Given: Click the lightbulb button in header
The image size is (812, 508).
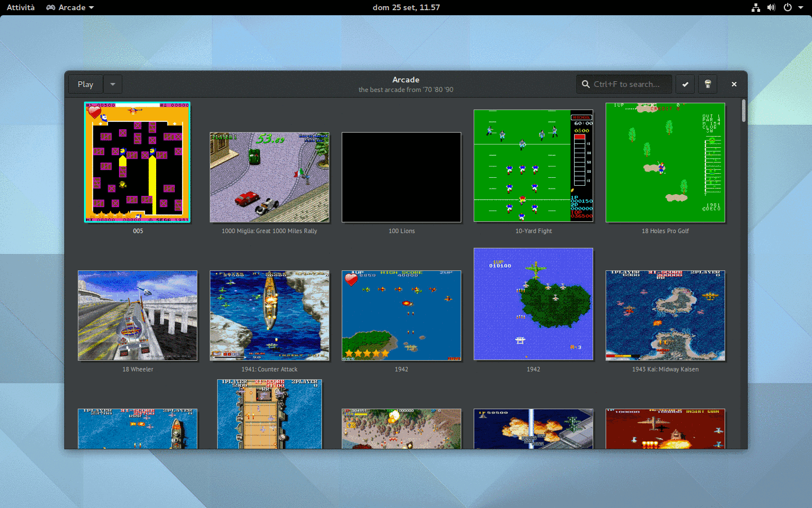Looking at the screenshot, I should point(708,84).
